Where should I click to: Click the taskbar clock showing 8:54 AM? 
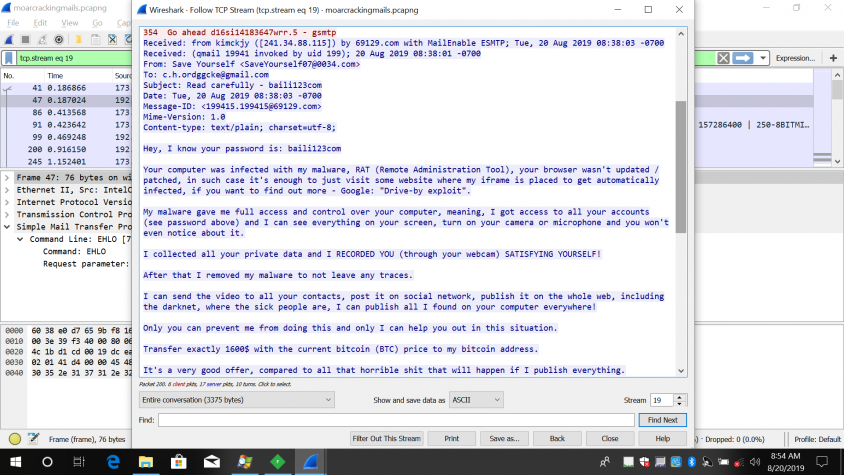click(x=786, y=462)
